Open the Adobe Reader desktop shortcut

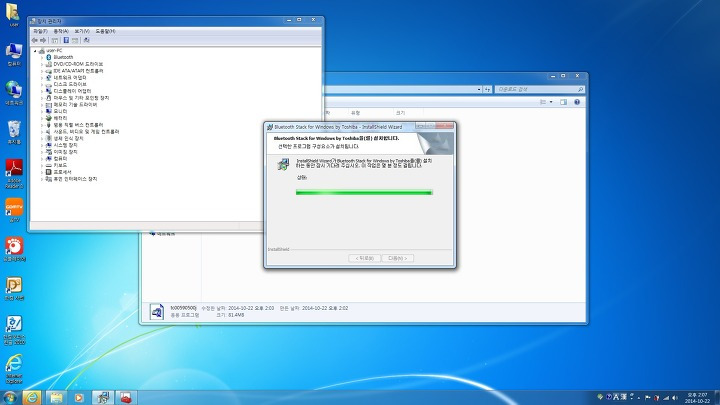14,174
